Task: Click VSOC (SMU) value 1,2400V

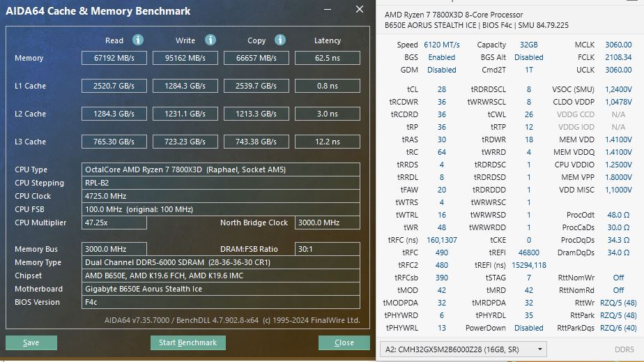Action: pos(618,89)
